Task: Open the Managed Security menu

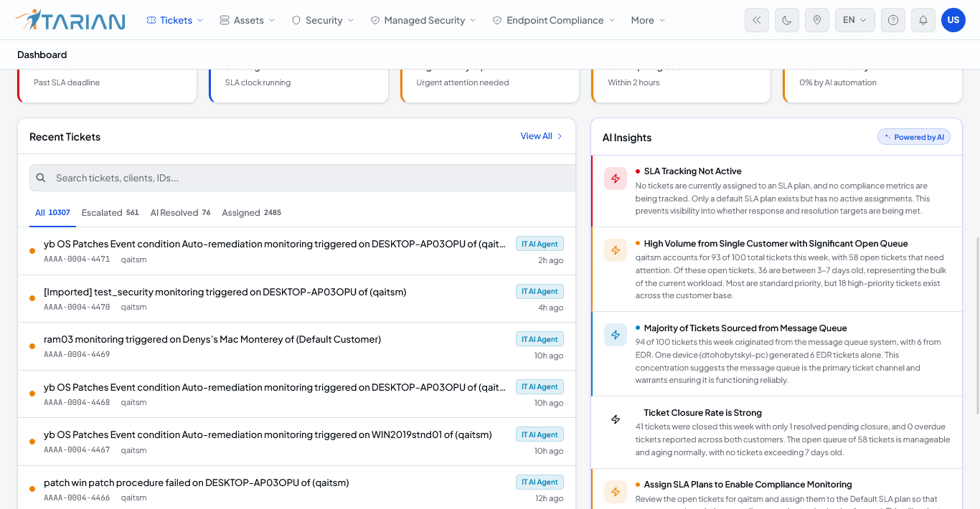Action: point(423,20)
